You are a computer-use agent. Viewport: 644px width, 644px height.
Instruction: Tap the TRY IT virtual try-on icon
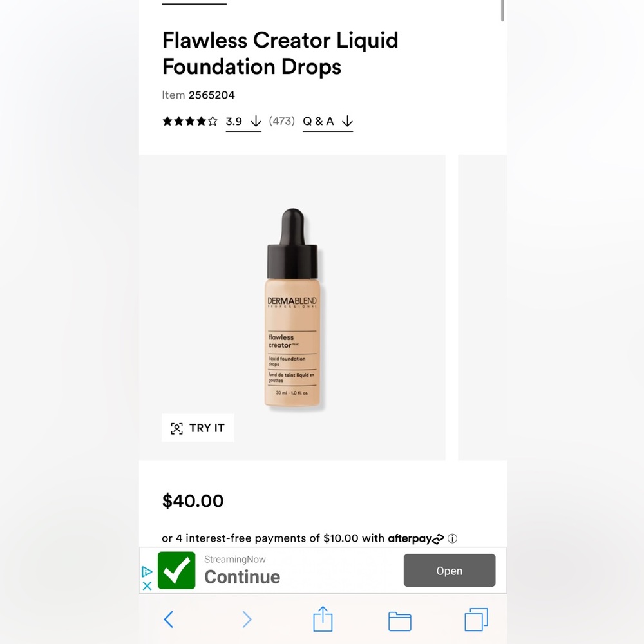point(176,427)
